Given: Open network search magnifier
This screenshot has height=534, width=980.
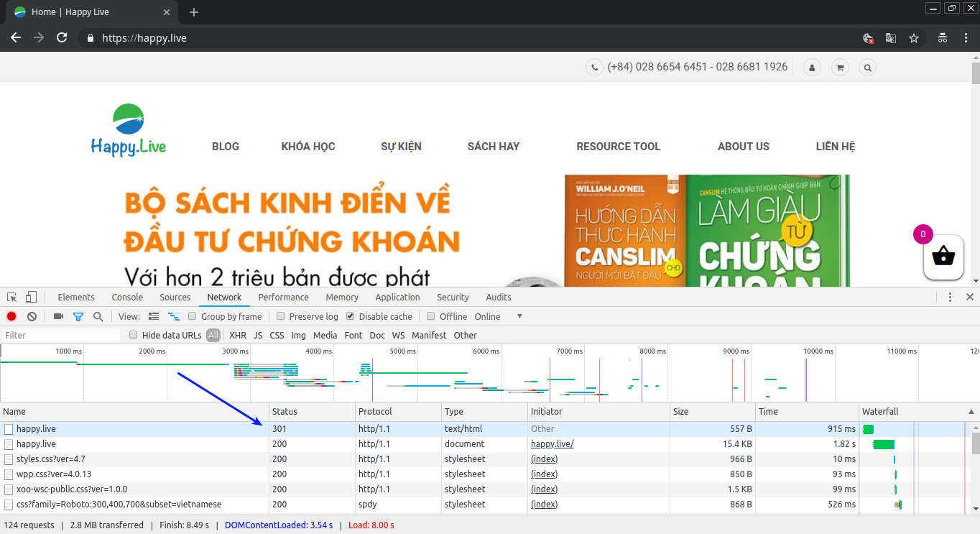Looking at the screenshot, I should (x=98, y=316).
